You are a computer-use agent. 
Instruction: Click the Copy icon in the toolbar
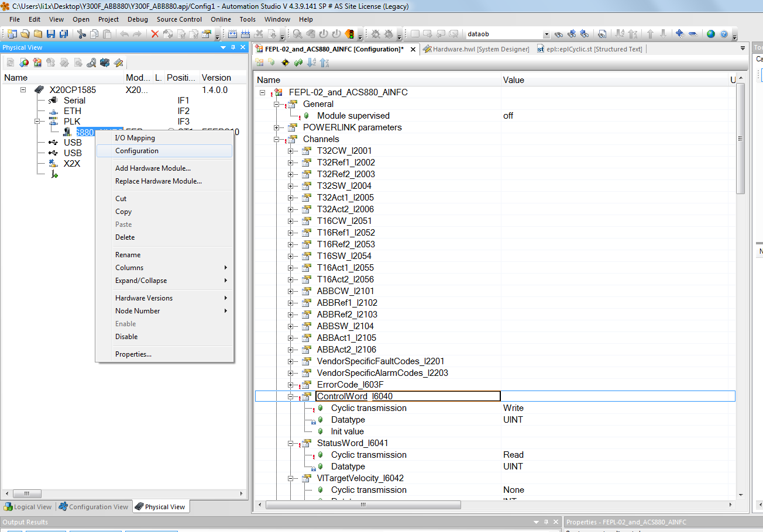tap(94, 34)
